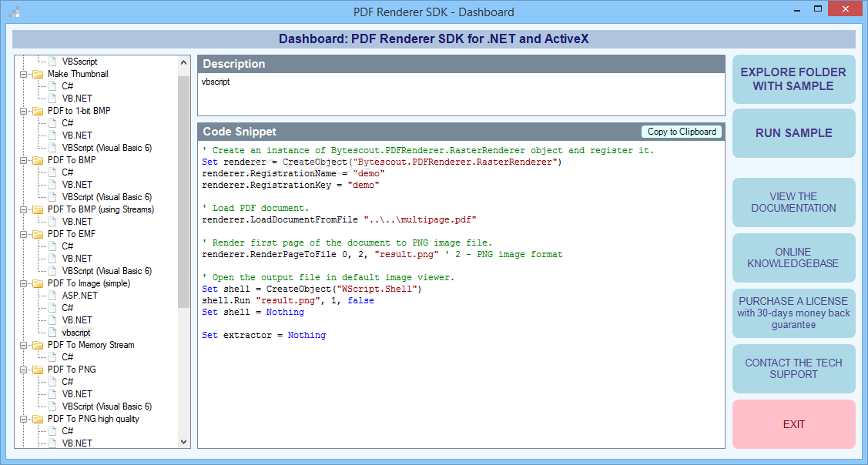
Task: Click the RenderPageToFile code line
Action: pyautogui.click(x=382, y=255)
